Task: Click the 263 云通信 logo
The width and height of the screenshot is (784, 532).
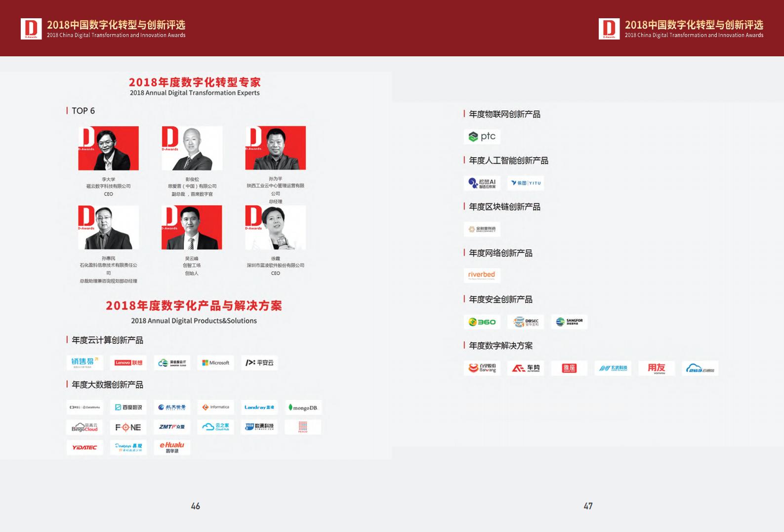Action: 700,368
